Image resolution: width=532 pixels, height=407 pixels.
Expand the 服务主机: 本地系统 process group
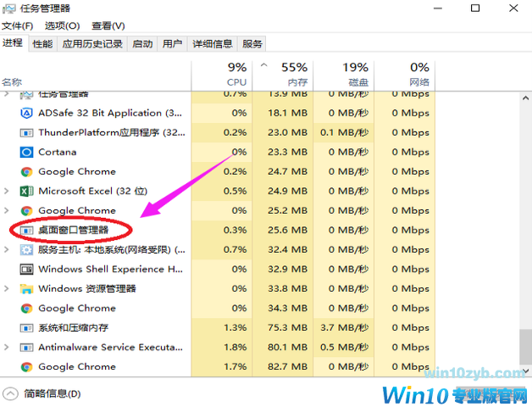[7, 249]
